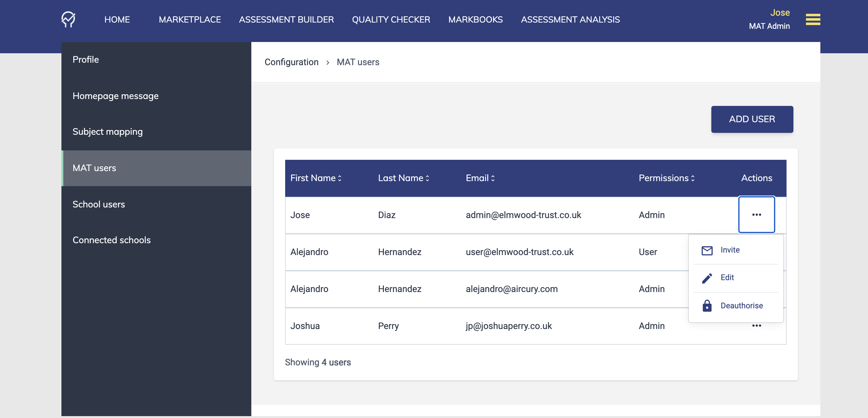Click the padlock Deauthorise icon
The height and width of the screenshot is (418, 868).
pos(707,306)
